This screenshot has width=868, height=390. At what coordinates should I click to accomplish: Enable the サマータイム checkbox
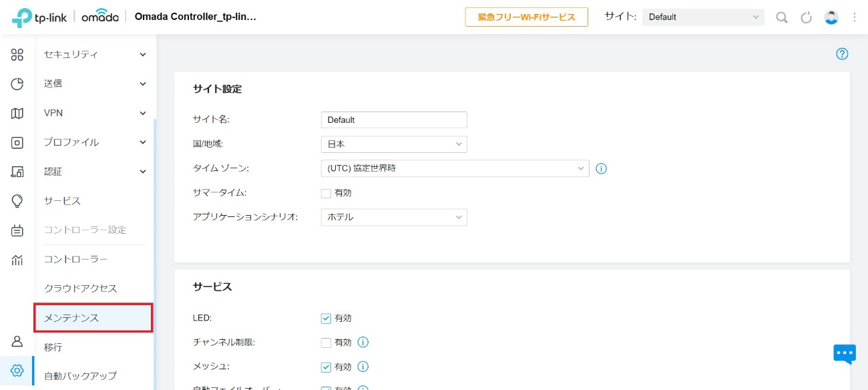326,193
